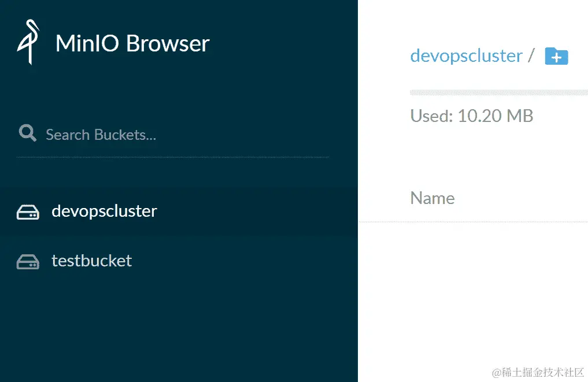Click the create new folder icon
Screen dimensions: 588x382
pyautogui.click(x=557, y=57)
